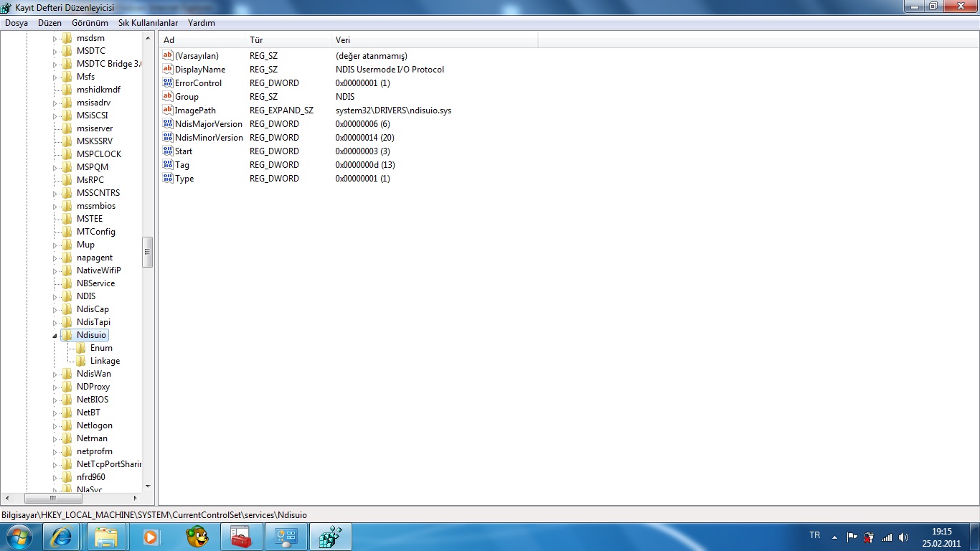Click the ImagePath value icon
980x551 pixels.
[x=168, y=110]
